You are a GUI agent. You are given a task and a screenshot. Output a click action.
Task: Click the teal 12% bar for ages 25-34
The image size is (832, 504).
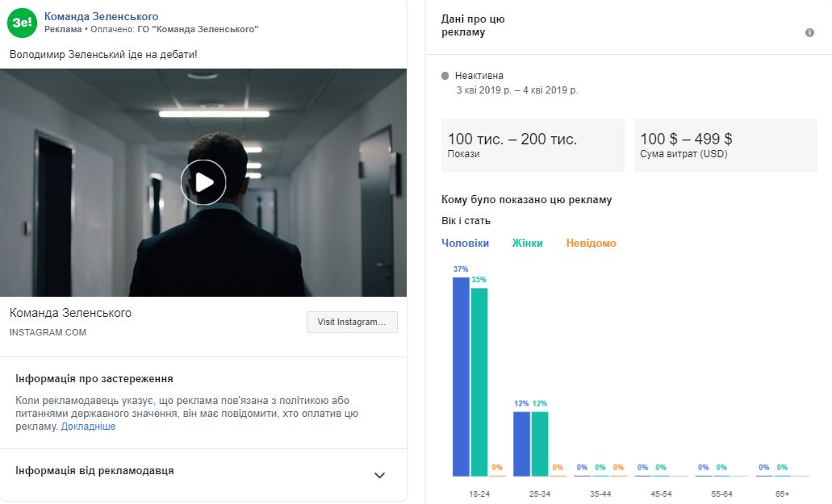[540, 444]
